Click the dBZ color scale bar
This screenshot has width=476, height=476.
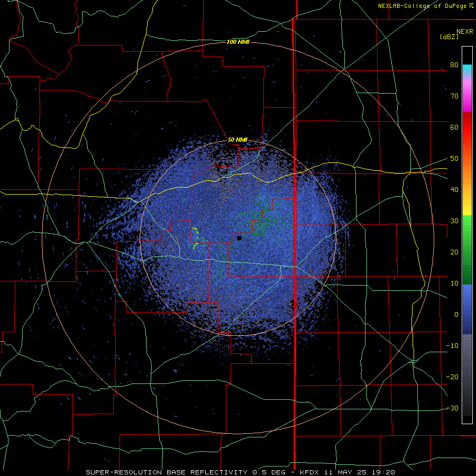click(467, 235)
